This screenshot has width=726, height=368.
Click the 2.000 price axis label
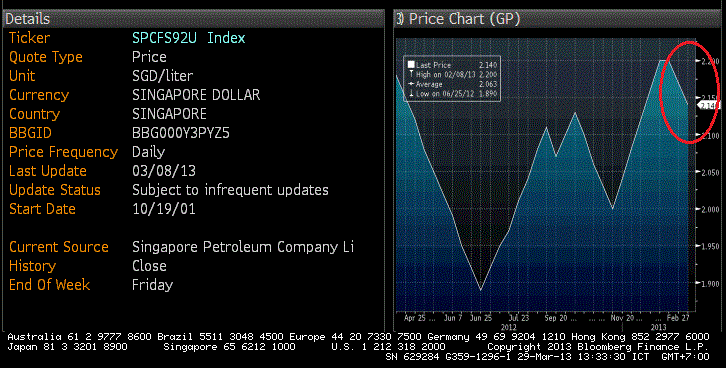pyautogui.click(x=709, y=209)
